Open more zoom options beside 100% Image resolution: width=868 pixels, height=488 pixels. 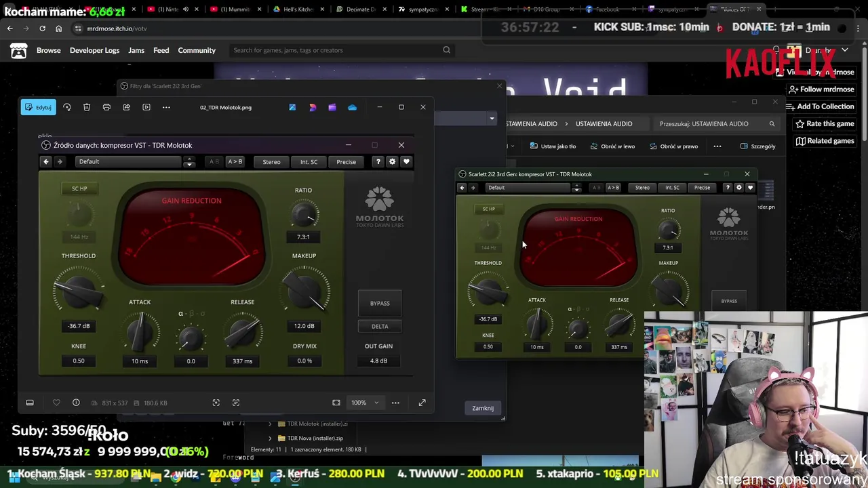[395, 403]
